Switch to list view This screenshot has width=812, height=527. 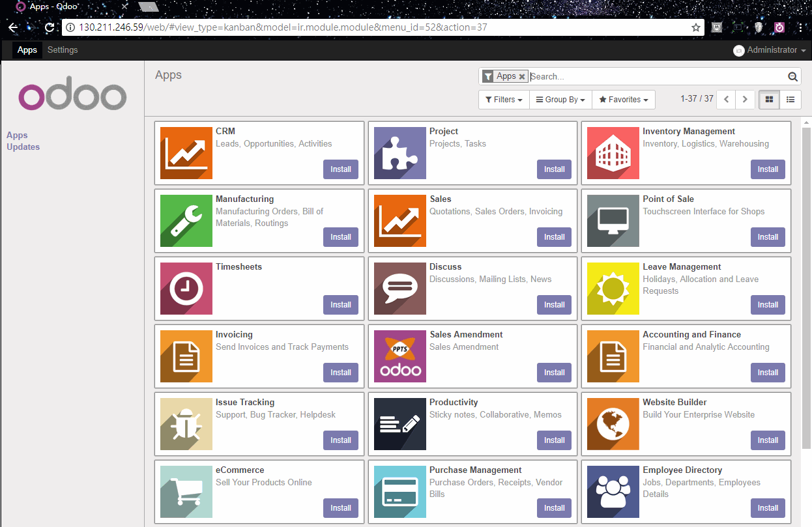point(790,100)
